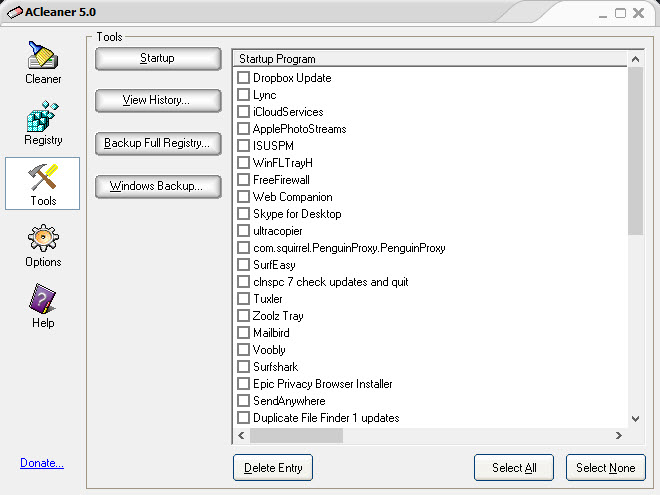
Task: Tick the PenguinProxy checkbox
Action: tap(243, 248)
